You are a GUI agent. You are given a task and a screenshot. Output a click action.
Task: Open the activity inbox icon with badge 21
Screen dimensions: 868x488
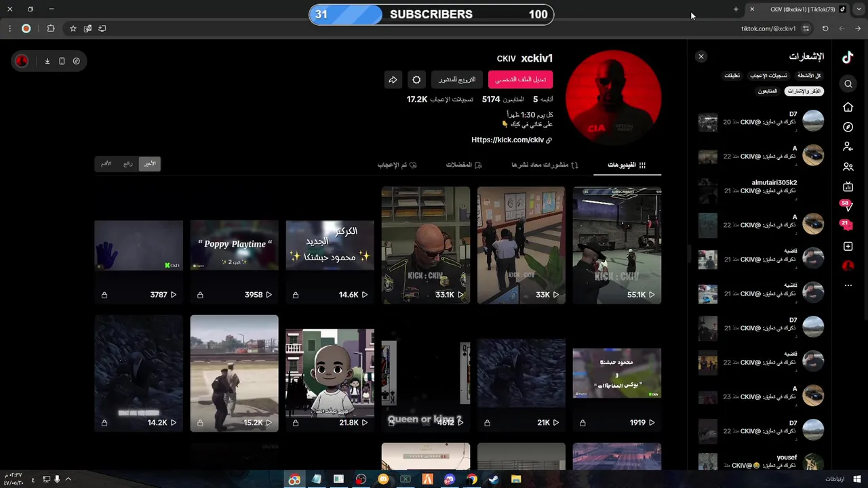tap(847, 226)
